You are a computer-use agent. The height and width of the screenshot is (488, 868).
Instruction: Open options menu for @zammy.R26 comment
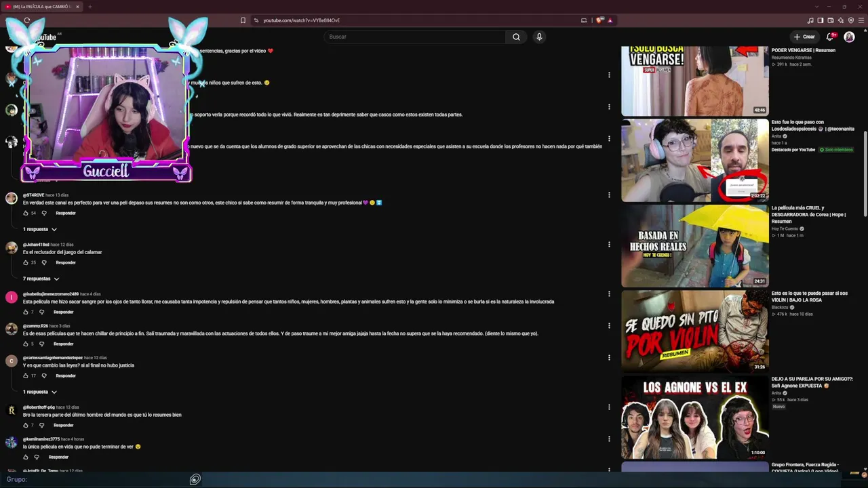(609, 325)
